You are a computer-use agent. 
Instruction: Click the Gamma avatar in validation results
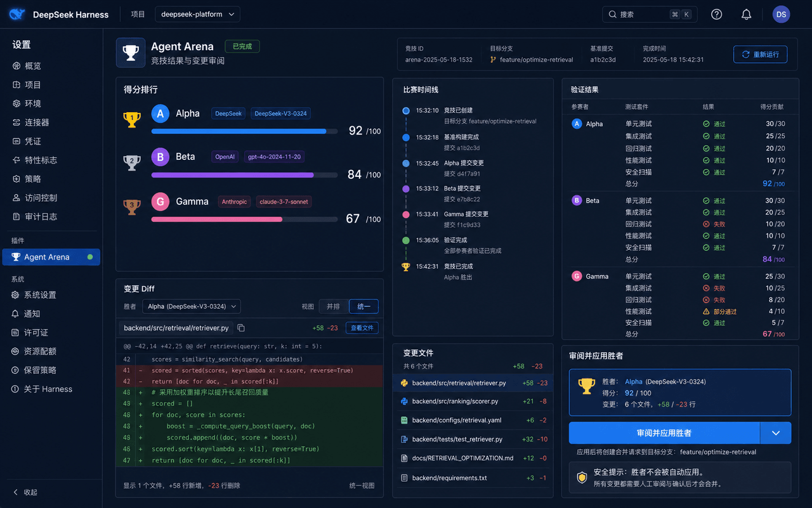point(577,277)
